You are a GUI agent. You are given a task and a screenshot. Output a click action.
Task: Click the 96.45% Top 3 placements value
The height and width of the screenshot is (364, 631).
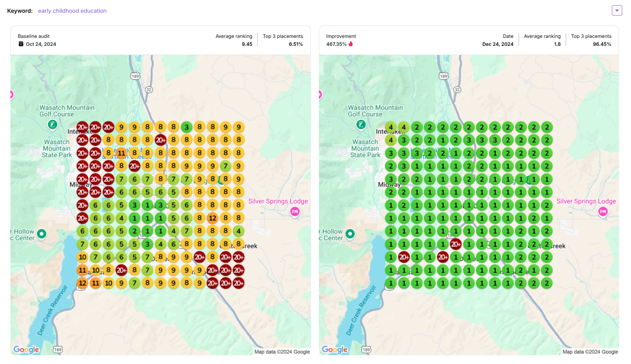pyautogui.click(x=602, y=44)
